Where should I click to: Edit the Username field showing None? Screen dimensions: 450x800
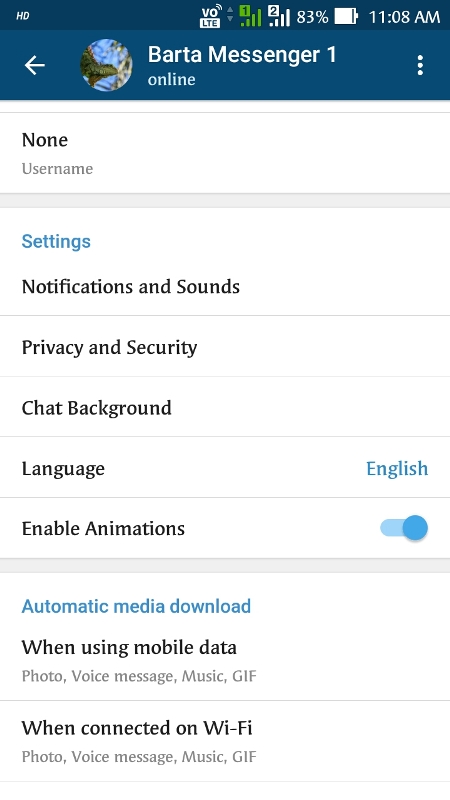pyautogui.click(x=225, y=153)
